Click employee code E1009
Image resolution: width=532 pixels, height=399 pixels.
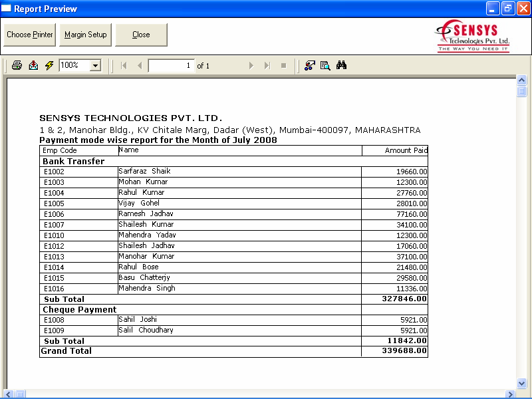pyautogui.click(x=54, y=331)
